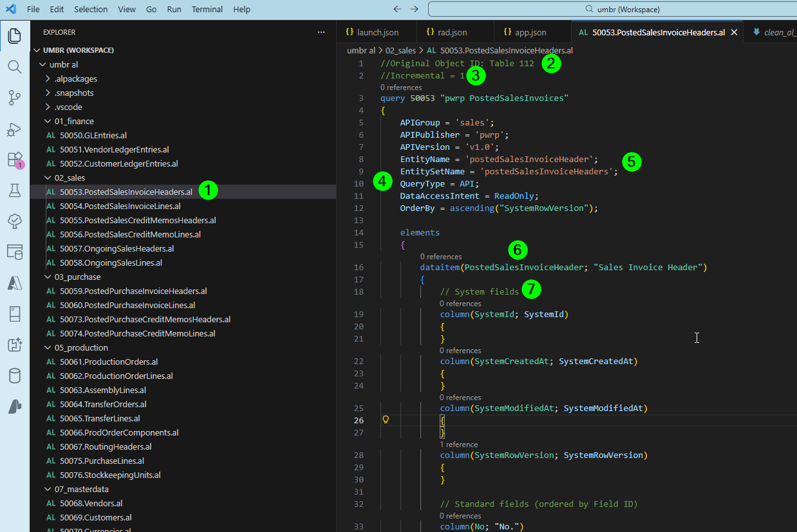Screen dimensions: 797x532
Task: Open the Extensions view with badge
Action: pos(14,160)
